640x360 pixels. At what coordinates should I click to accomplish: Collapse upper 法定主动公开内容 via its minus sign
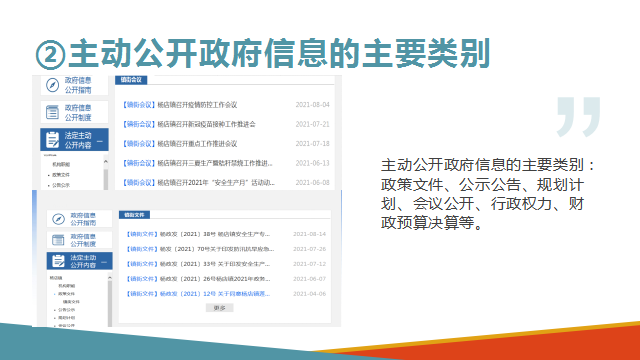click(x=100, y=141)
